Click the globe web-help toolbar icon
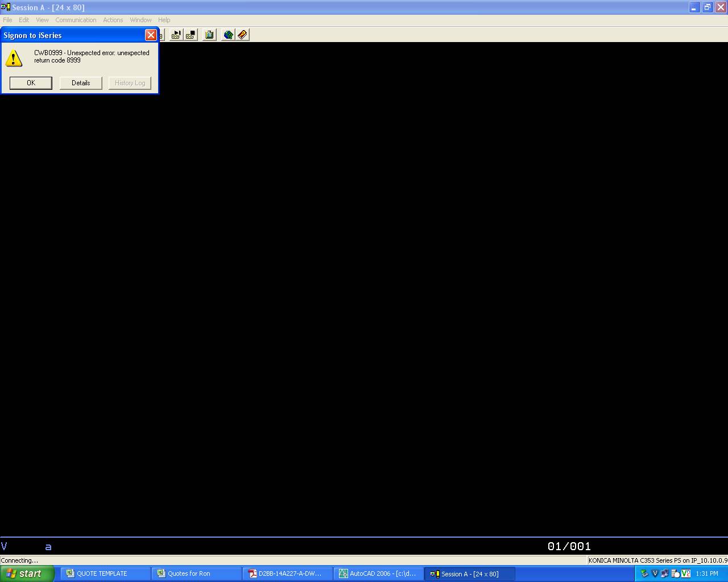Screen dimensions: 728x582 coord(228,35)
